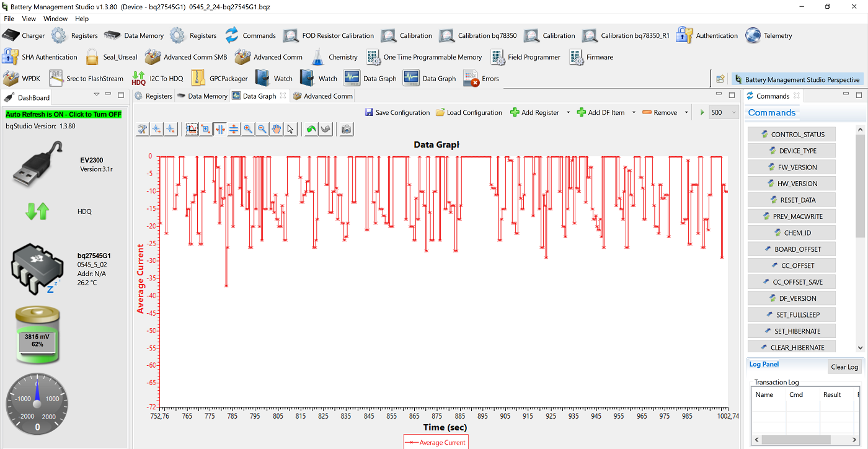Viewport: 868px width, 449px height.
Task: Open the Help menu
Action: pyautogui.click(x=81, y=19)
